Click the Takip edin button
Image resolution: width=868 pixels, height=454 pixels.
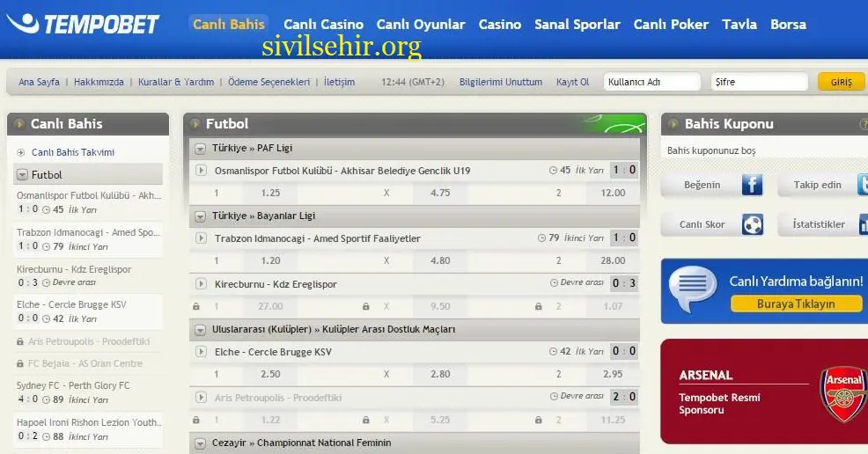point(822,185)
